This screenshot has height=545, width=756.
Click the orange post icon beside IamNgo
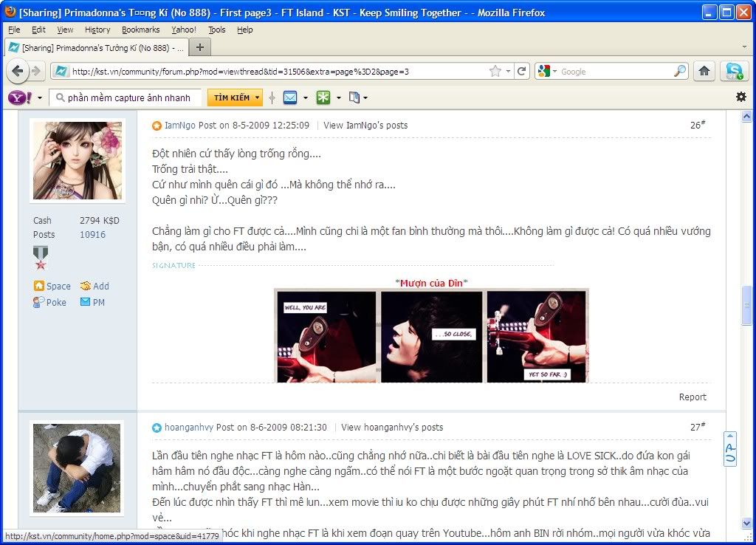pyautogui.click(x=157, y=126)
